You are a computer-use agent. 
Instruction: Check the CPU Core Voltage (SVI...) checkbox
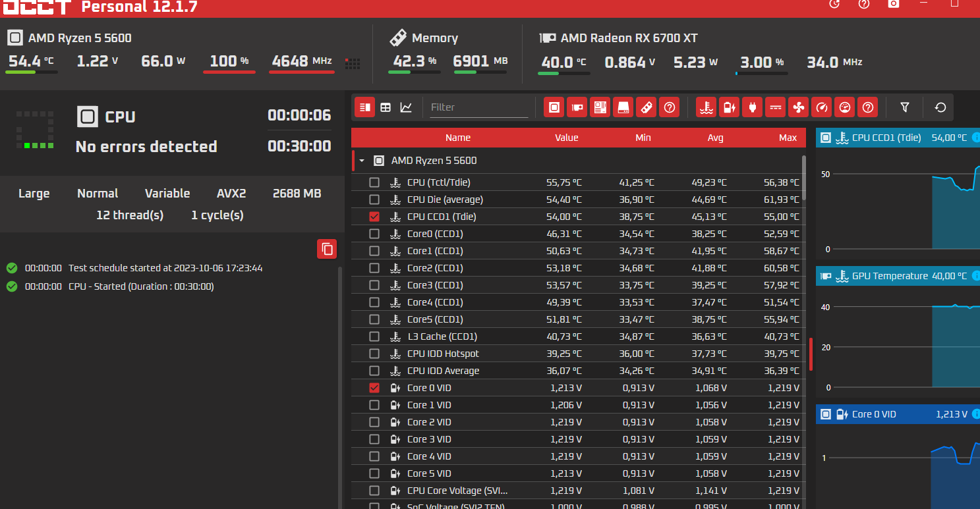pyautogui.click(x=374, y=491)
